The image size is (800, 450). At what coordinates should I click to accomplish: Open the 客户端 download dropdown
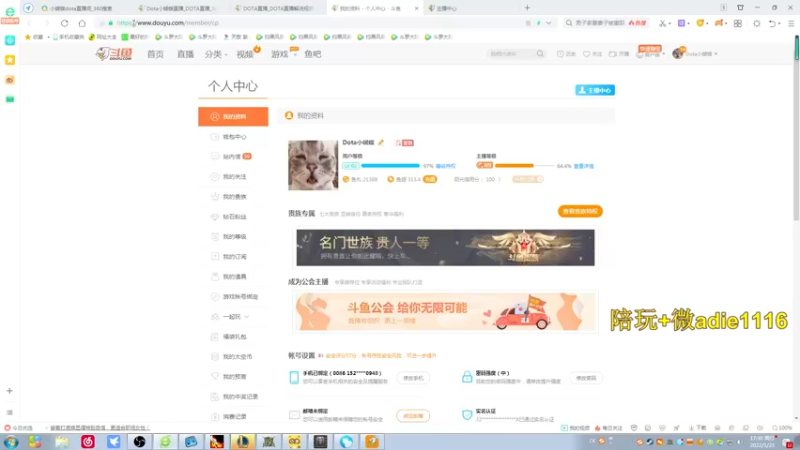(651, 54)
